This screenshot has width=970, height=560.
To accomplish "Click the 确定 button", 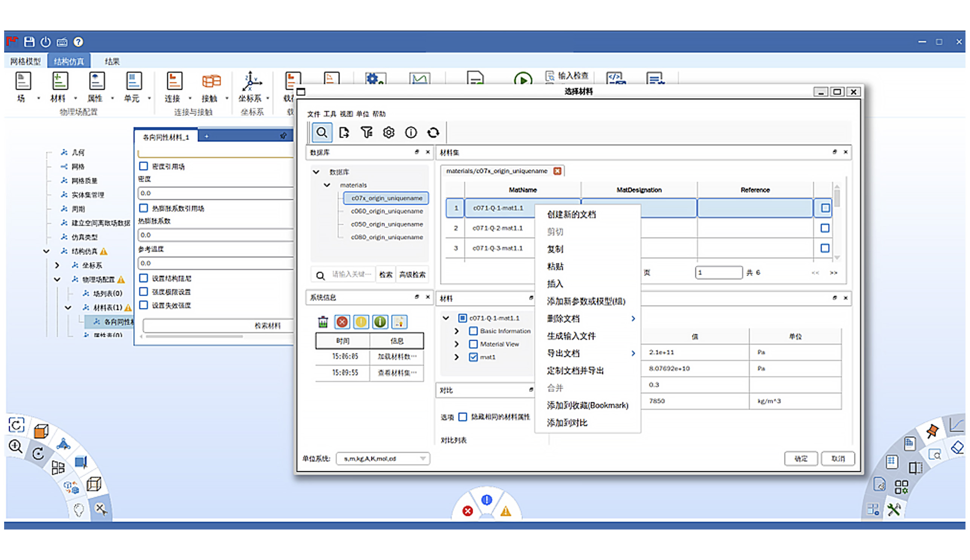I will tap(801, 458).
